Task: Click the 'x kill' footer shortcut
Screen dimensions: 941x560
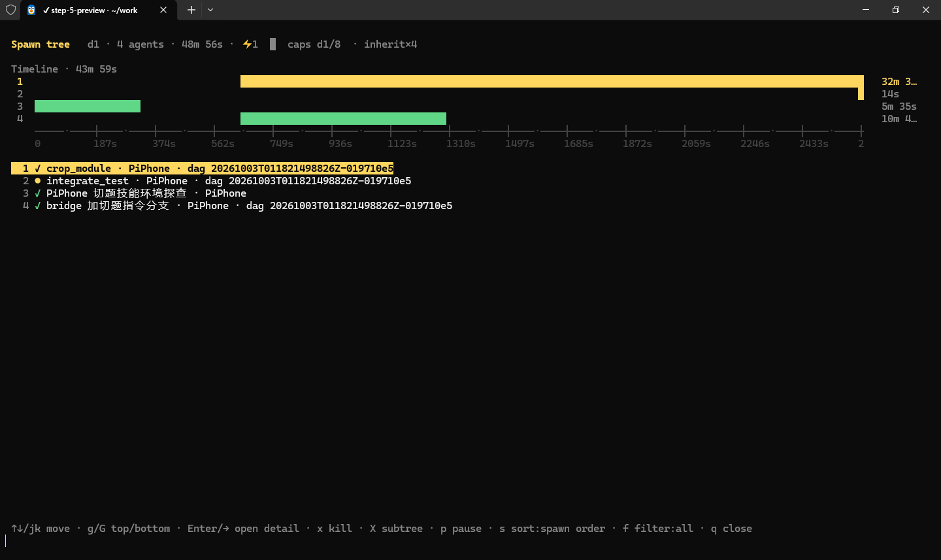Action: point(335,529)
